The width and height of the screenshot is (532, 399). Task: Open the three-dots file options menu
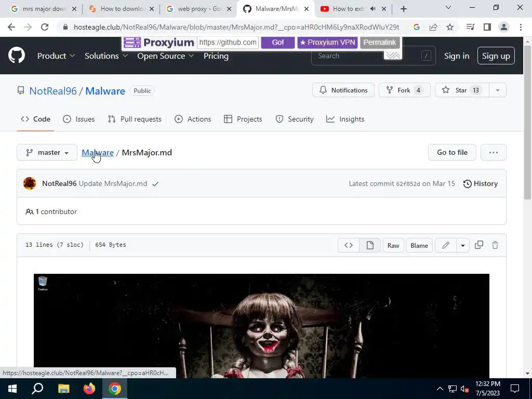[494, 153]
